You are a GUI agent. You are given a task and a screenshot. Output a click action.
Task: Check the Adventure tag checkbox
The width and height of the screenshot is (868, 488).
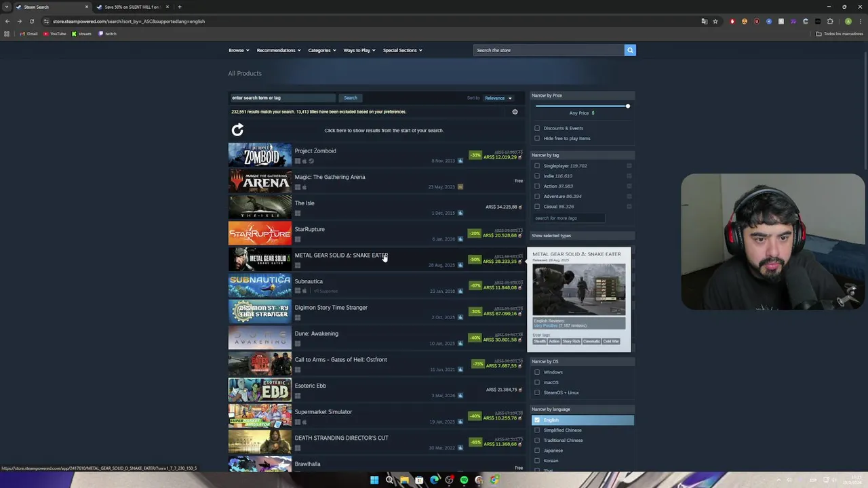click(537, 197)
